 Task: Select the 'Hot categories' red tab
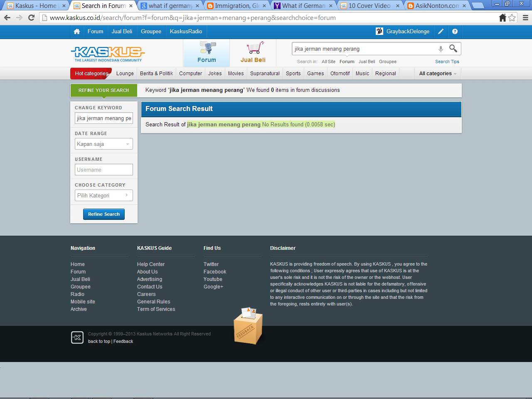(91, 74)
